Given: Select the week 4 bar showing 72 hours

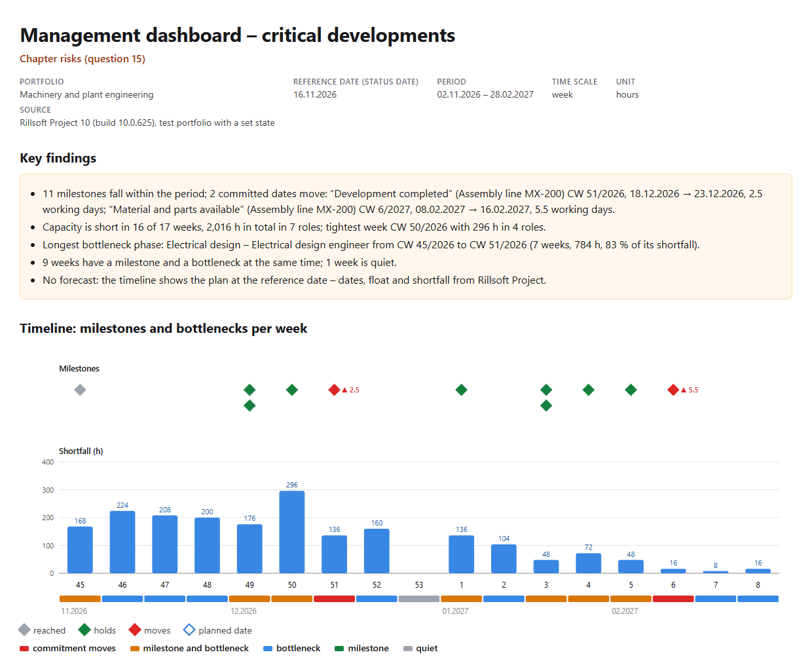Looking at the screenshot, I should (589, 563).
